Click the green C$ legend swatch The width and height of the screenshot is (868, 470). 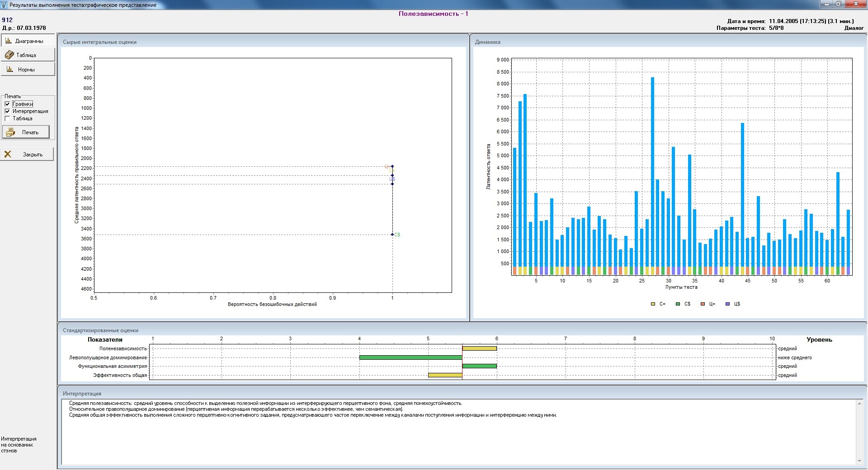678,304
